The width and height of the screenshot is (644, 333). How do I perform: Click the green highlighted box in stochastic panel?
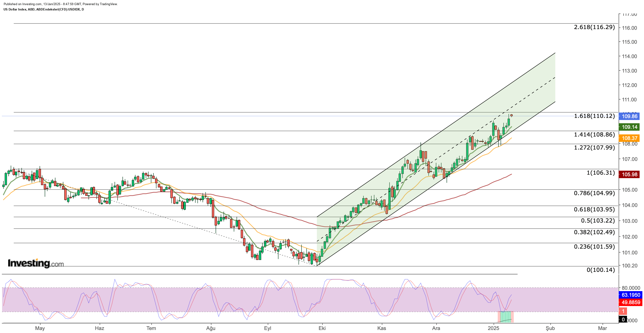coord(506,316)
